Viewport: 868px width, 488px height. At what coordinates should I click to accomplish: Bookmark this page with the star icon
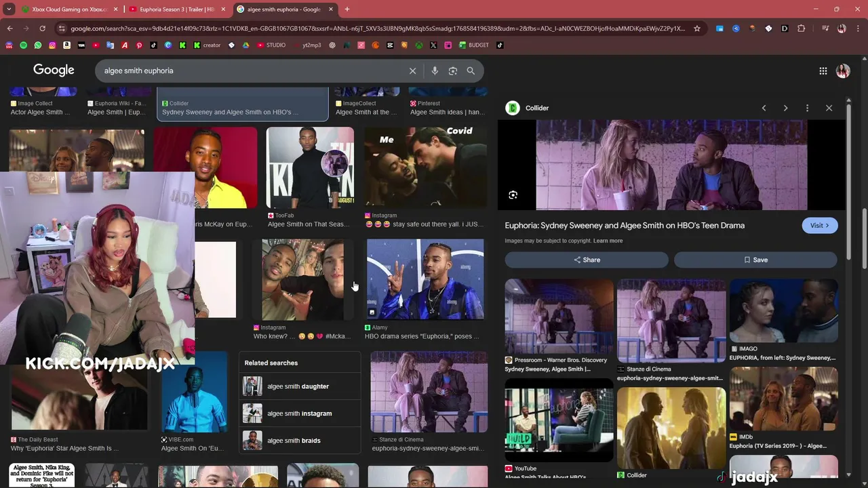(x=696, y=28)
